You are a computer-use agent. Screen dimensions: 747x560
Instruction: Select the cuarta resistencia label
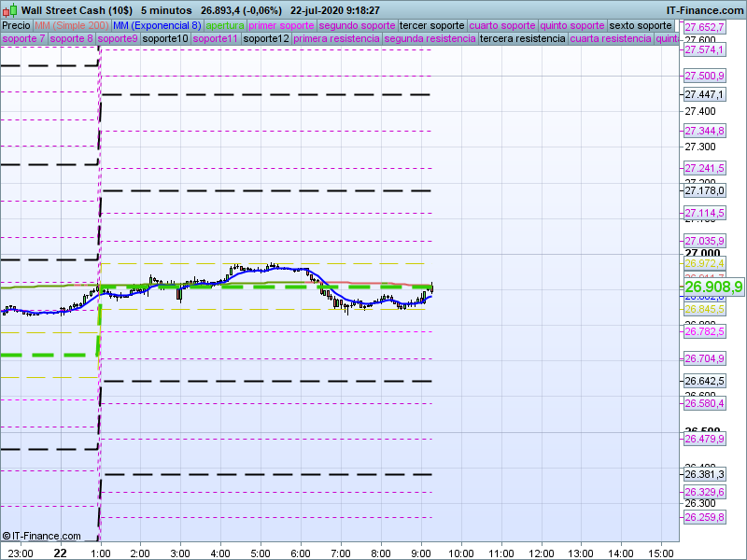click(x=611, y=39)
